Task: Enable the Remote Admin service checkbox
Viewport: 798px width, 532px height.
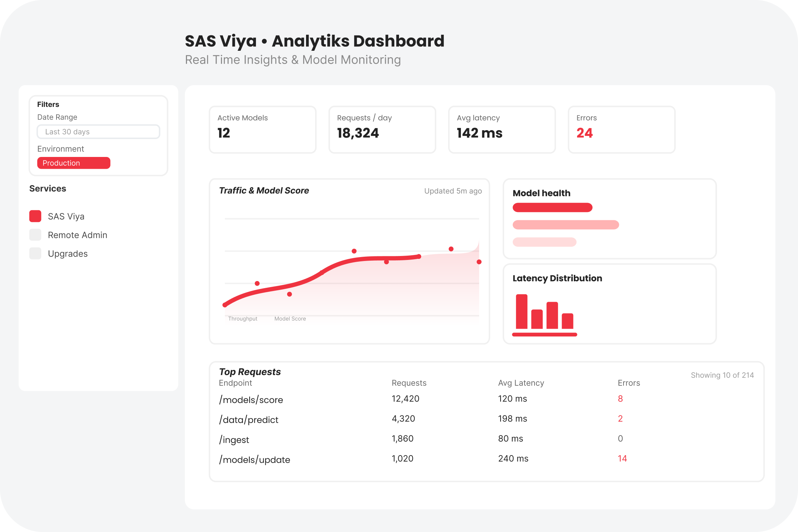Action: [x=35, y=235]
